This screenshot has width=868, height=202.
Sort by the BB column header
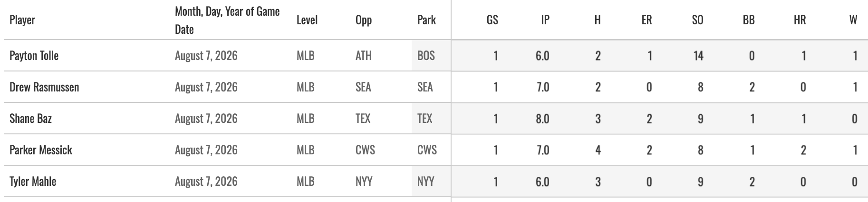[x=749, y=20]
